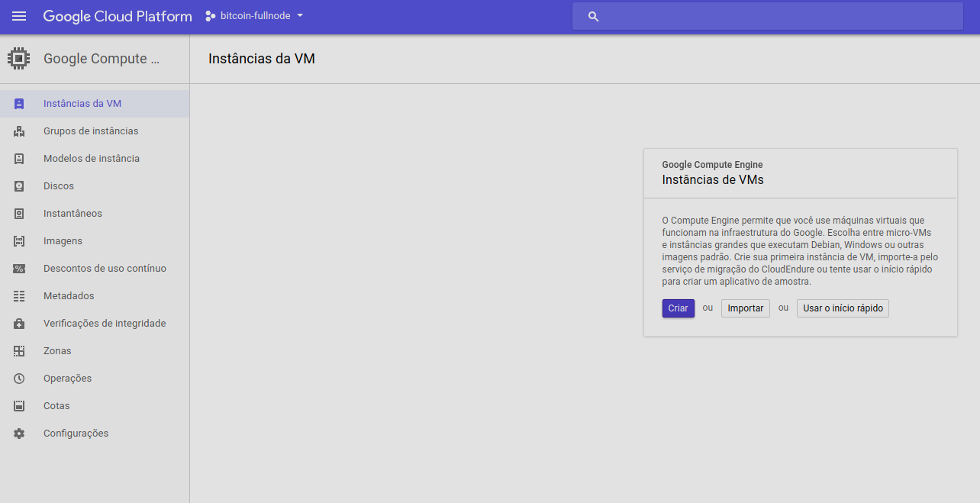Open Instantâneos page
This screenshot has height=503, width=980.
pos(95,214)
